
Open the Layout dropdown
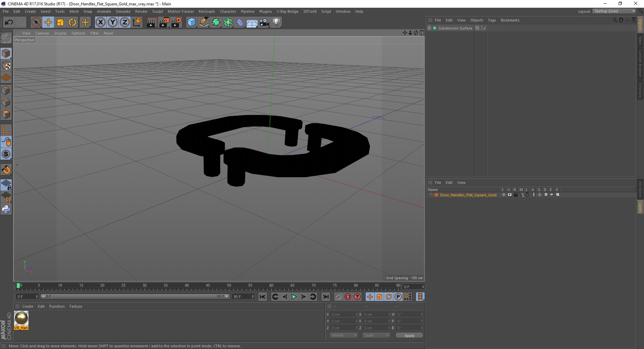point(614,11)
